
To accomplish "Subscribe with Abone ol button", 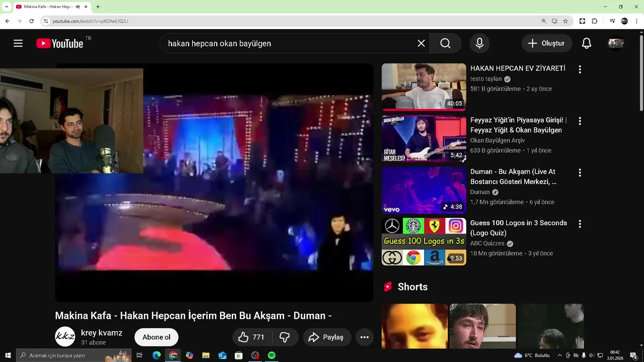I will (x=156, y=337).
